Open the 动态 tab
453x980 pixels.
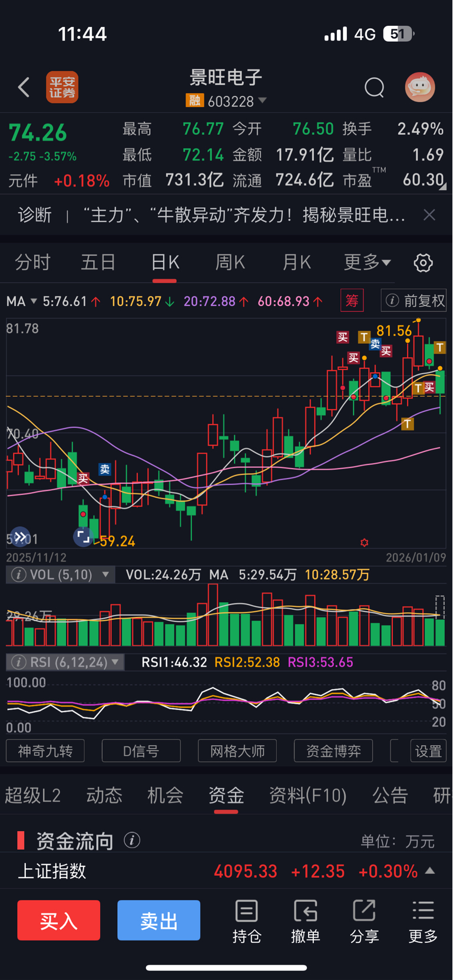tap(104, 796)
